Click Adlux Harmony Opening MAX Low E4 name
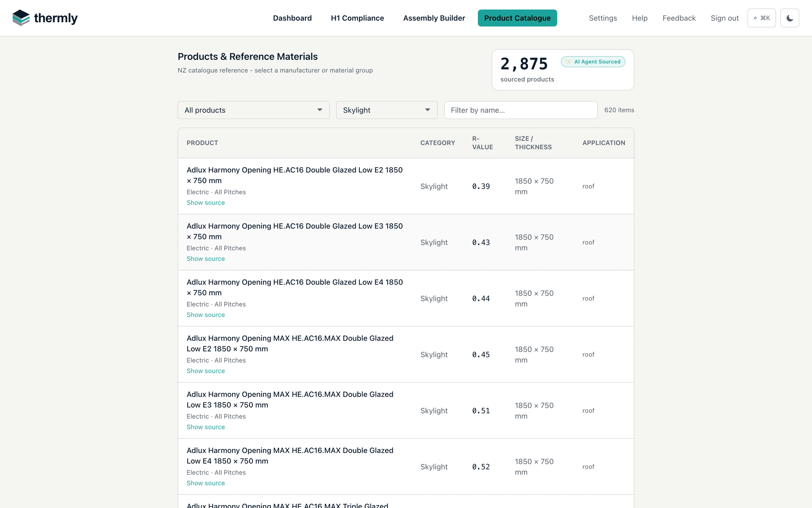Image resolution: width=812 pixels, height=508 pixels. pyautogui.click(x=290, y=456)
